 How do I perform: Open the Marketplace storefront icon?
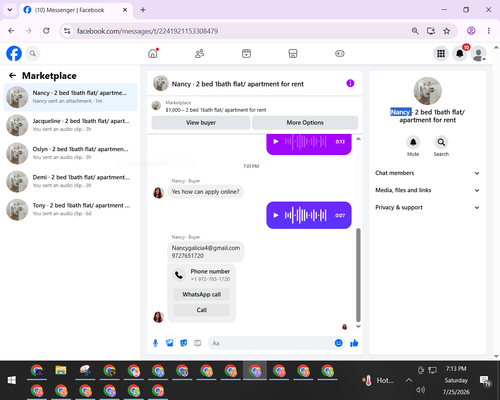click(x=293, y=53)
